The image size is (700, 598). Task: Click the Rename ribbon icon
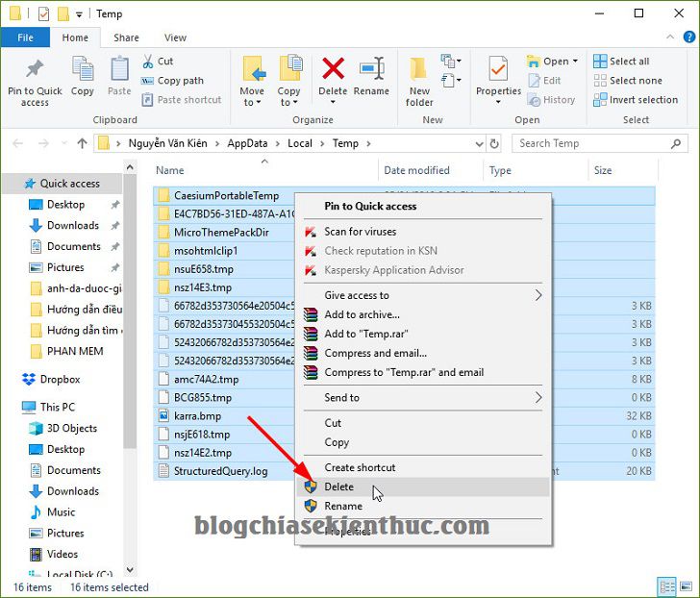tap(371, 68)
